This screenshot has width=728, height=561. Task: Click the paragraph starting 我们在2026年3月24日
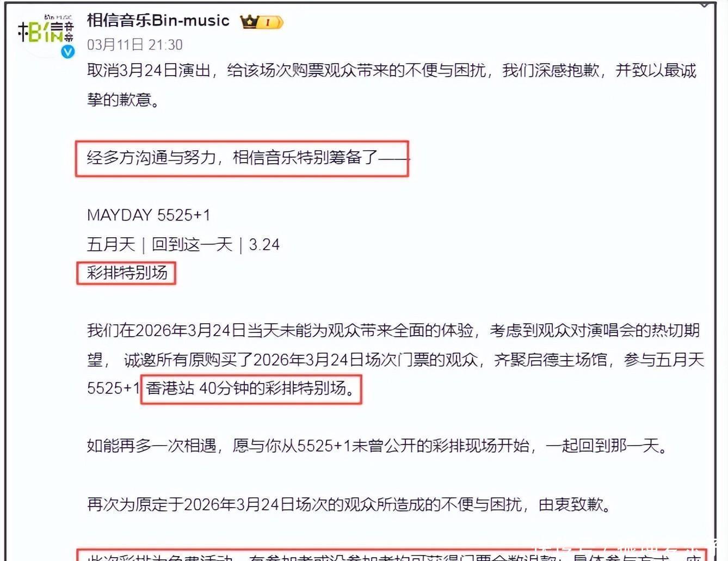click(x=396, y=359)
